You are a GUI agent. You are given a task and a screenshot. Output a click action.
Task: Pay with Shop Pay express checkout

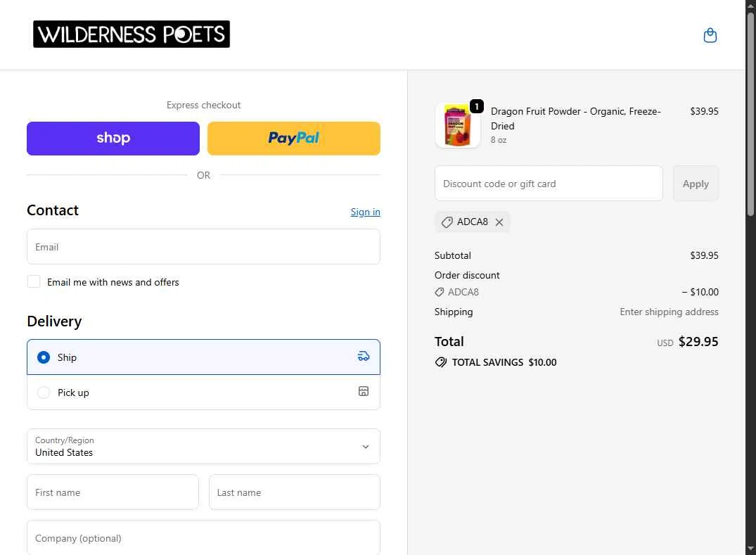point(113,139)
